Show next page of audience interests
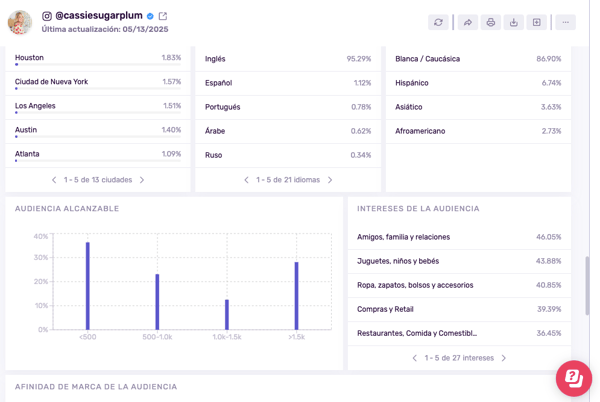The image size is (600, 402). click(504, 358)
